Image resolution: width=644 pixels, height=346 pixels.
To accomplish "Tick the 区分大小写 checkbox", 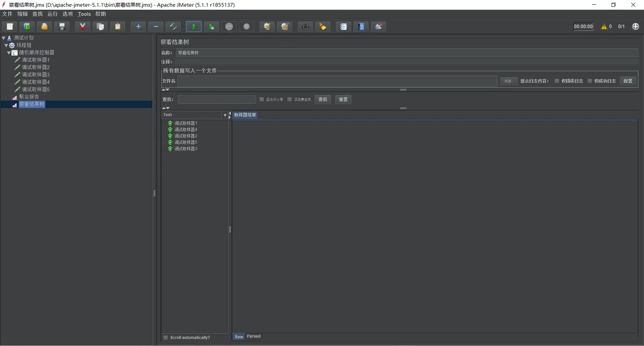I will pos(262,99).
